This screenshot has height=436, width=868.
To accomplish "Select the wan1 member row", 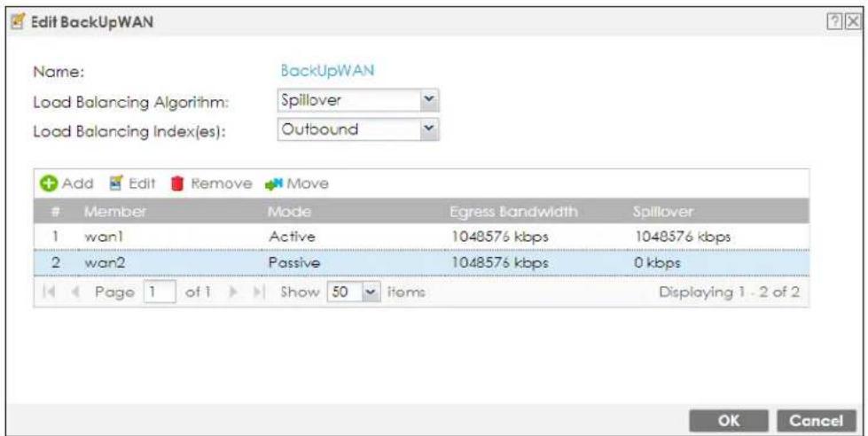I will point(421,237).
